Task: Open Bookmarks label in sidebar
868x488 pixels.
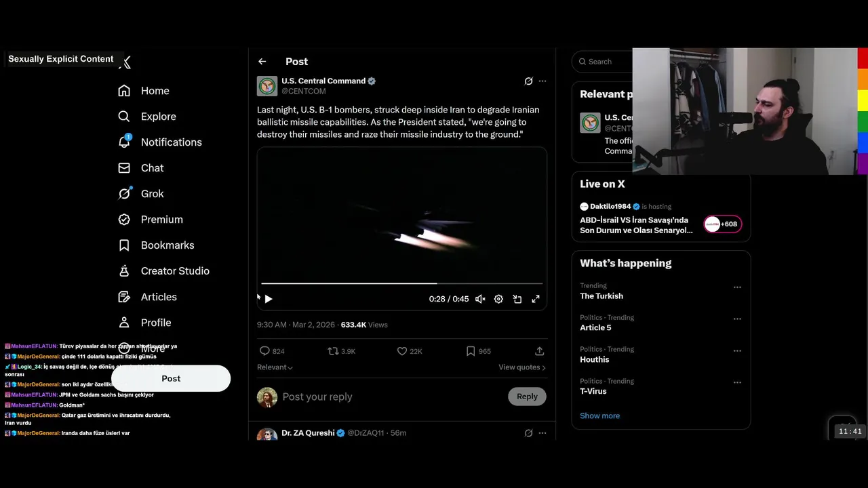Action: (167, 245)
